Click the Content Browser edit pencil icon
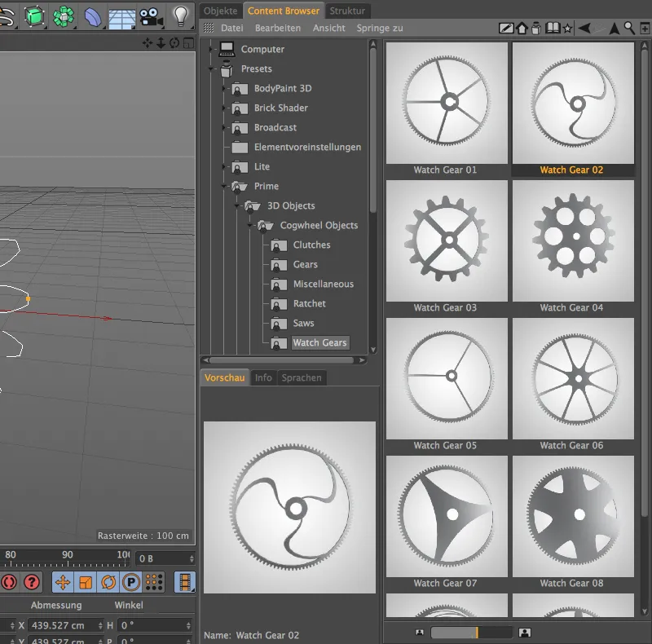Screen dimensions: 652x644 (x=505, y=29)
